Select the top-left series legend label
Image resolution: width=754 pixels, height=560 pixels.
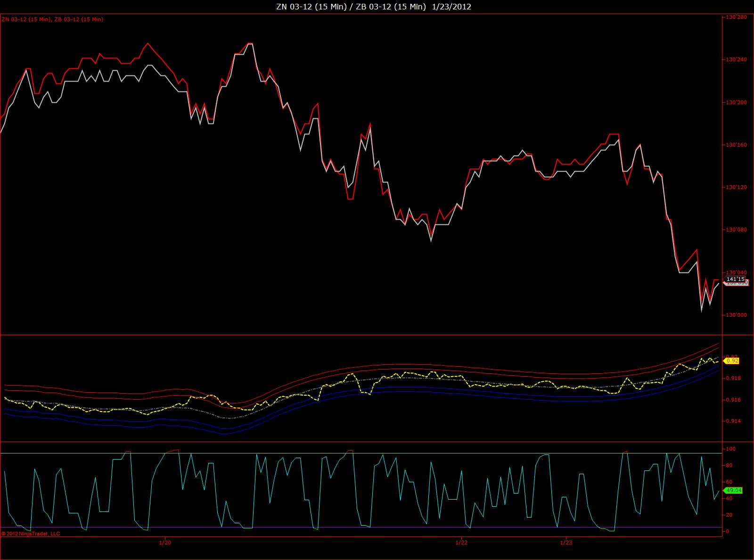pos(52,19)
